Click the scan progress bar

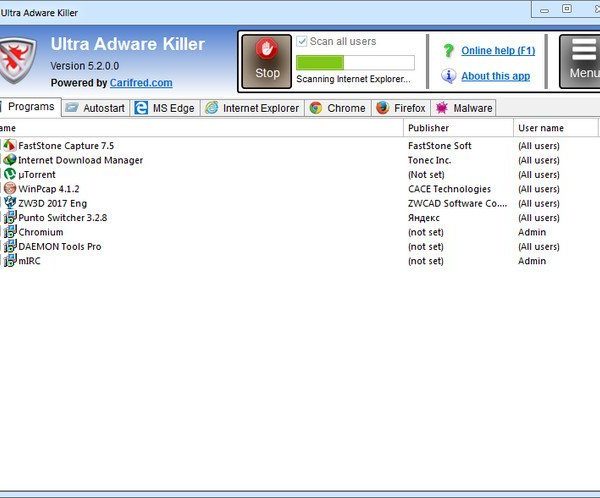click(355, 63)
